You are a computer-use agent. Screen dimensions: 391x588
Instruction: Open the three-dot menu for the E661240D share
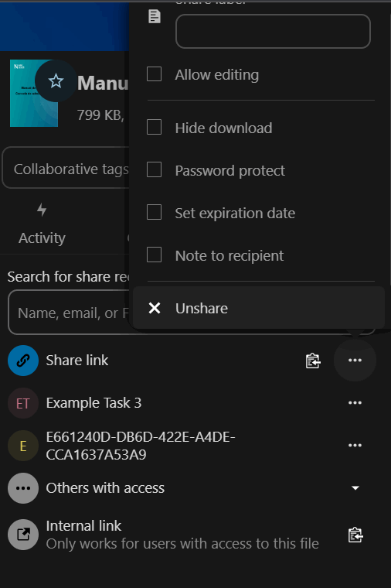355,445
